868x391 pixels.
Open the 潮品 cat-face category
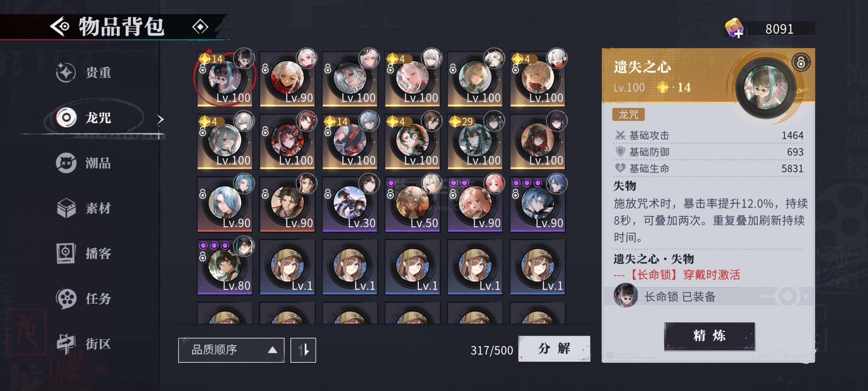(x=66, y=163)
